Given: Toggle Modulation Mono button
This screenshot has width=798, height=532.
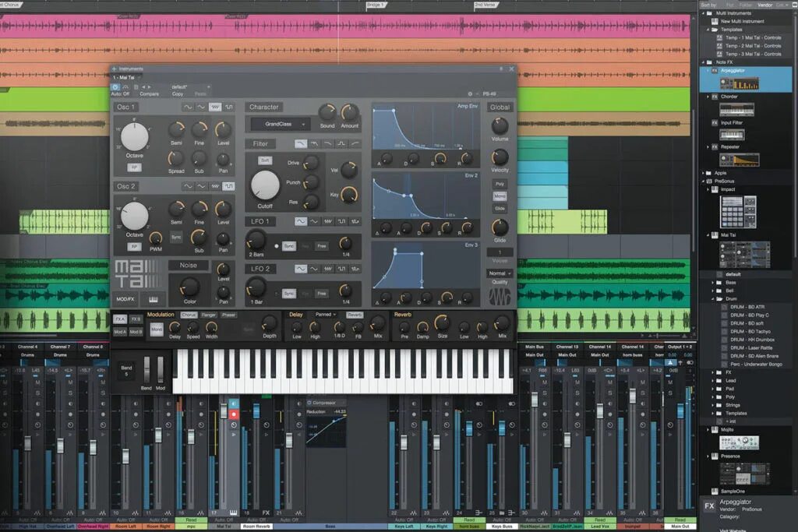Looking at the screenshot, I should [x=156, y=329].
